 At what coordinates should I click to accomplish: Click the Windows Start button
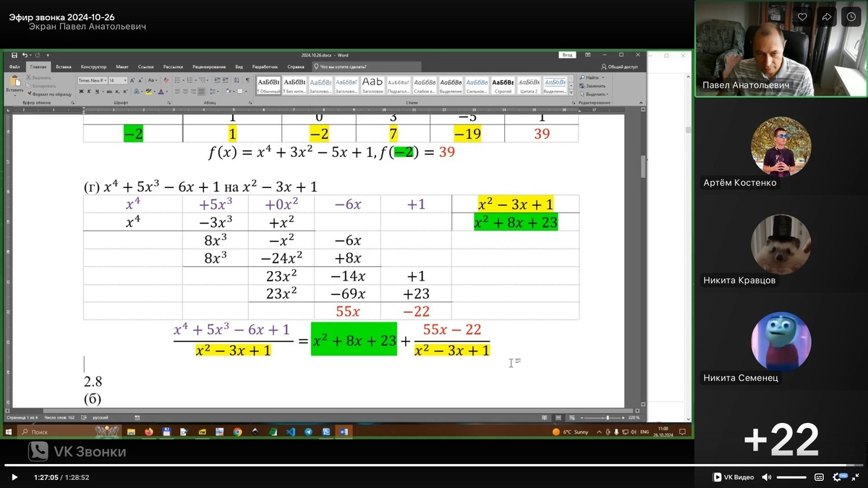[9, 432]
